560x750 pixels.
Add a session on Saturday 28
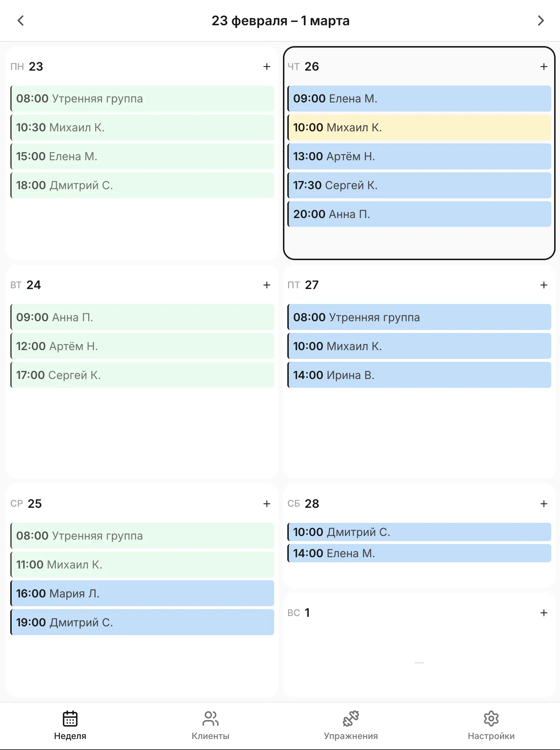point(544,504)
